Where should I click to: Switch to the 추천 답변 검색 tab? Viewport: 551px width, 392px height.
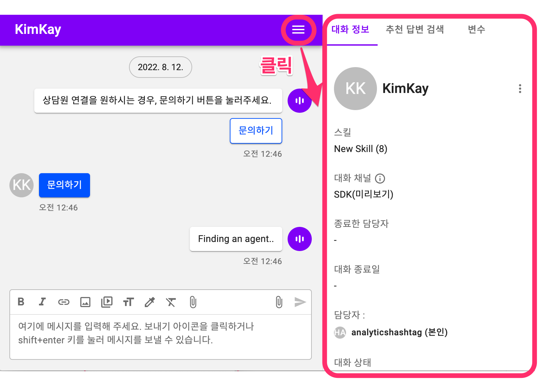[415, 30]
